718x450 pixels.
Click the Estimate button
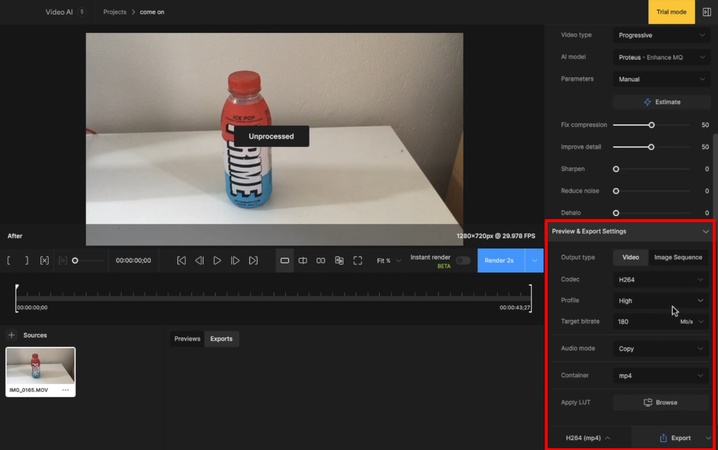[661, 102]
